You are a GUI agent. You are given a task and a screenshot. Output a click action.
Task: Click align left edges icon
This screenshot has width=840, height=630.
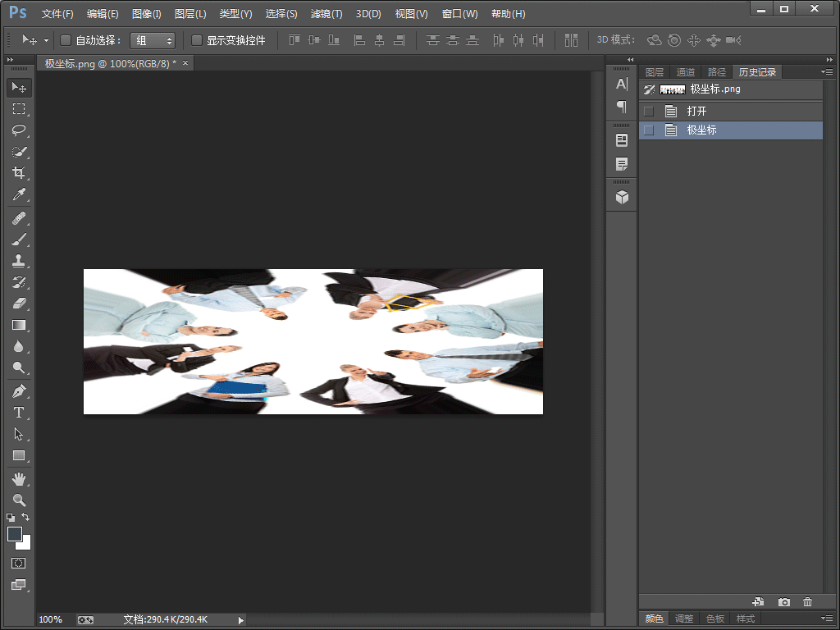coord(359,40)
